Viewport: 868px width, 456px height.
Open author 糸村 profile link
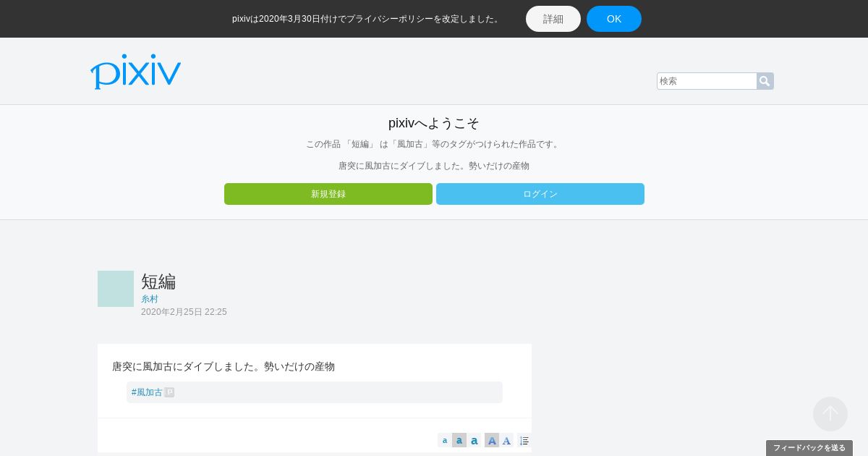click(150, 299)
